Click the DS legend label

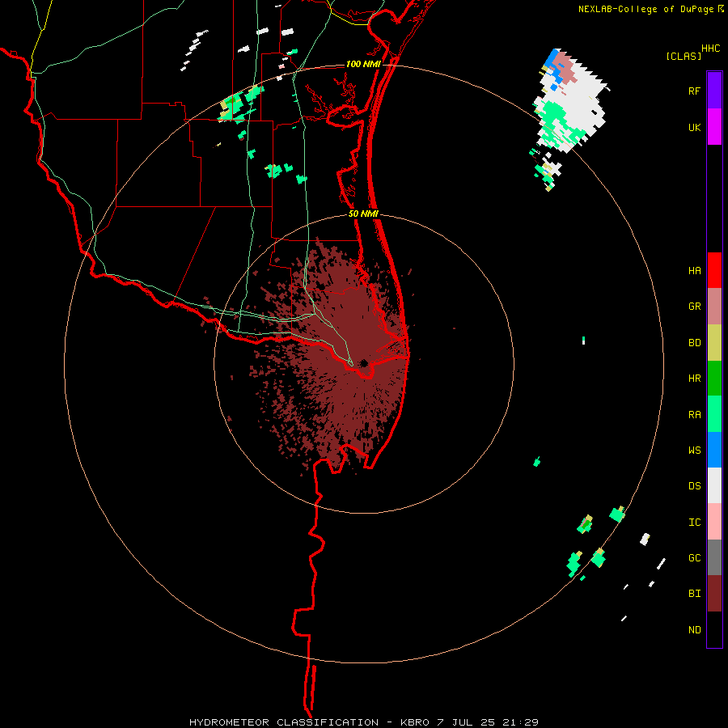coord(695,486)
